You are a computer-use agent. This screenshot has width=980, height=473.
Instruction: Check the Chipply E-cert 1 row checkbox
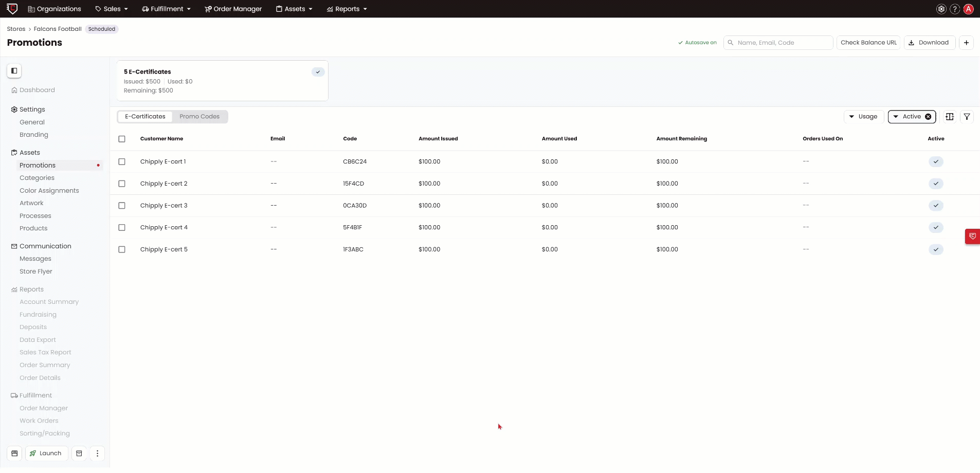(122, 161)
